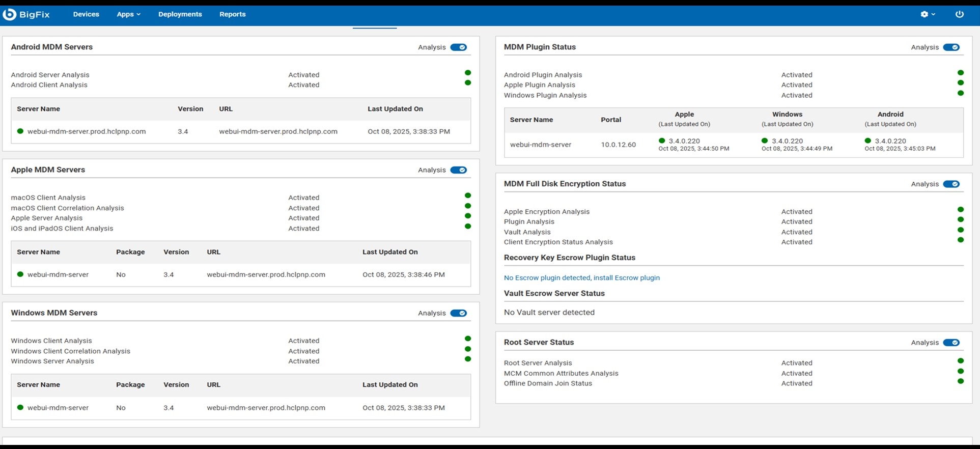Screen dimensions: 980x449
Task: Open the settings gear menu
Action: coord(928,14)
